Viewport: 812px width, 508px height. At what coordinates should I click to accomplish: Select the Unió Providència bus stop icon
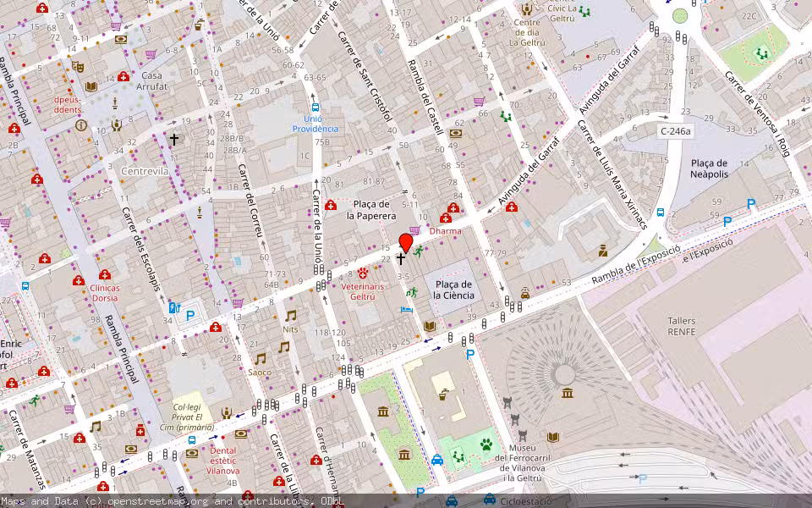coord(315,108)
